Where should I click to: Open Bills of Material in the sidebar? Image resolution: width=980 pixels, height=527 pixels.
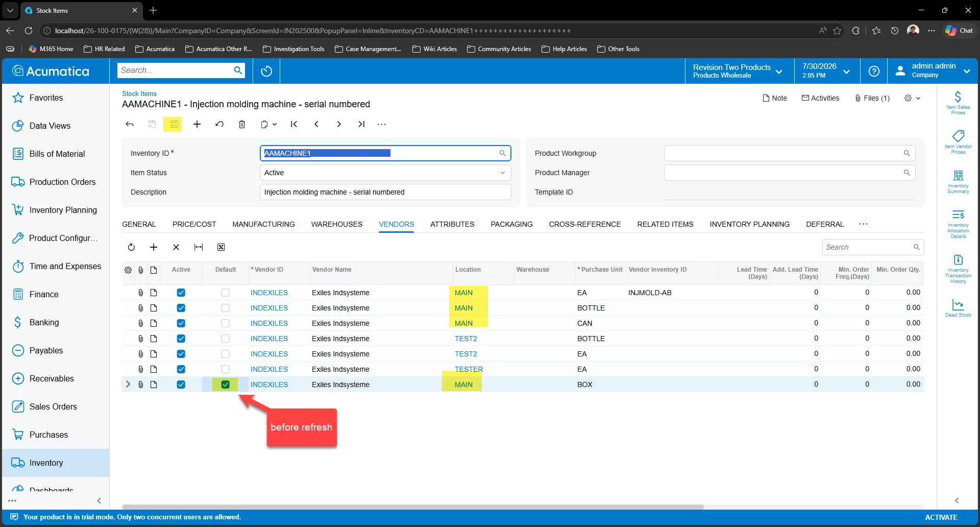(x=56, y=154)
